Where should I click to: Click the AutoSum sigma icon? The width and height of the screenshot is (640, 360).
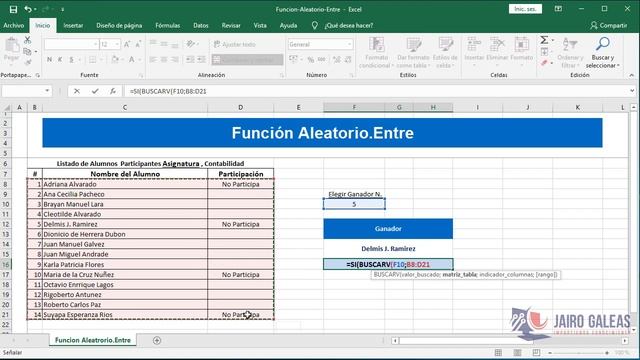544,40
